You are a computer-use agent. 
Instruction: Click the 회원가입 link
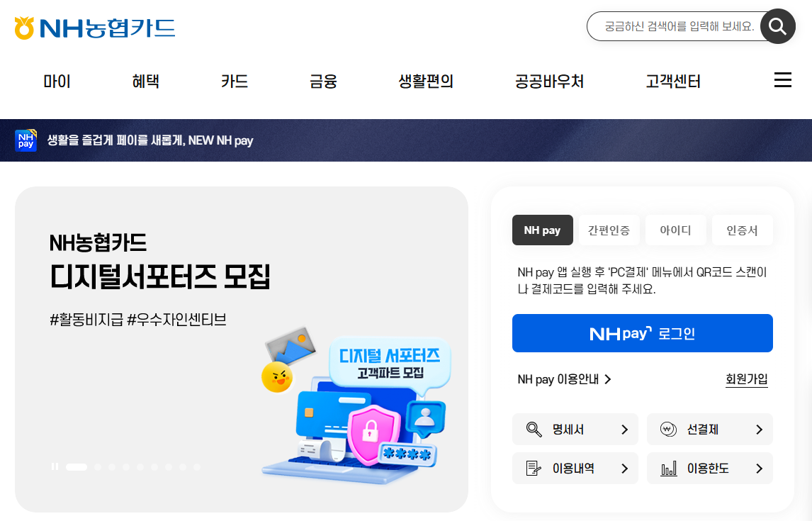[746, 379]
